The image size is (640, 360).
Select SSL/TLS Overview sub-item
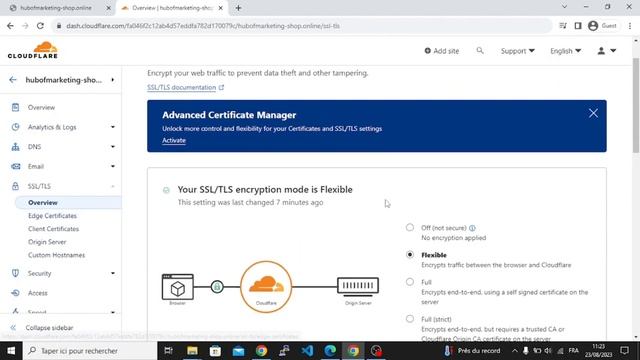(43, 202)
